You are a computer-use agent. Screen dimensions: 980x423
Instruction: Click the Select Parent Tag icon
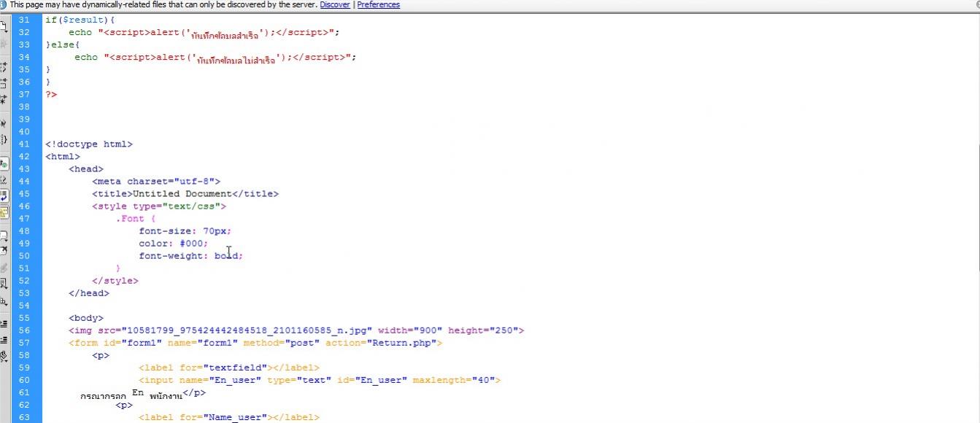[4, 123]
